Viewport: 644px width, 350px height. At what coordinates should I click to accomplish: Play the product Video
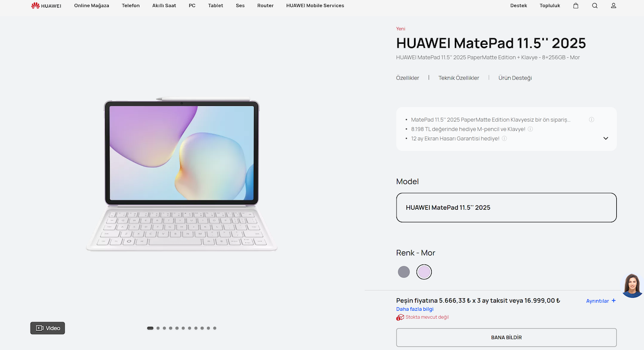48,328
